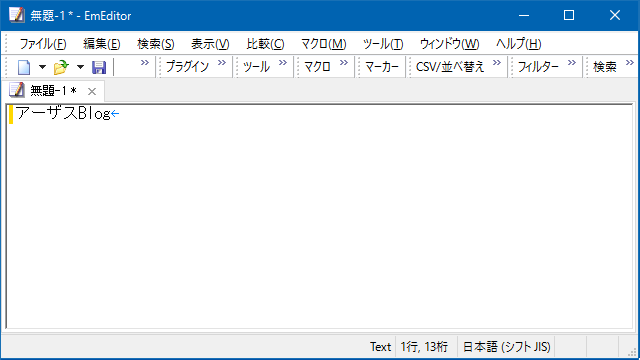Click the EmEditor title bar app icon
This screenshot has height=360, width=640.
17,15
